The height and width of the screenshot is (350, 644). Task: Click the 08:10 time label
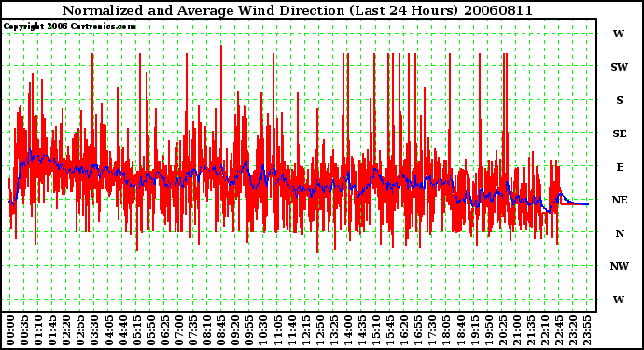[207, 330]
